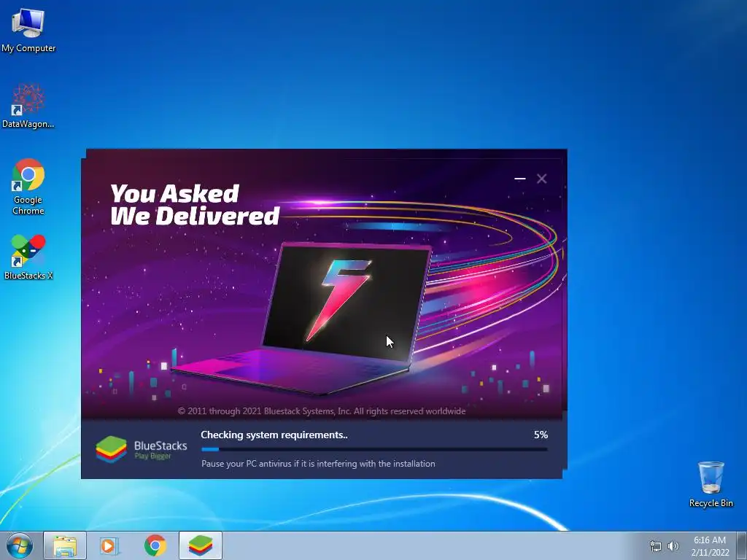
Task: Click the 5% progress value
Action: pyautogui.click(x=541, y=435)
